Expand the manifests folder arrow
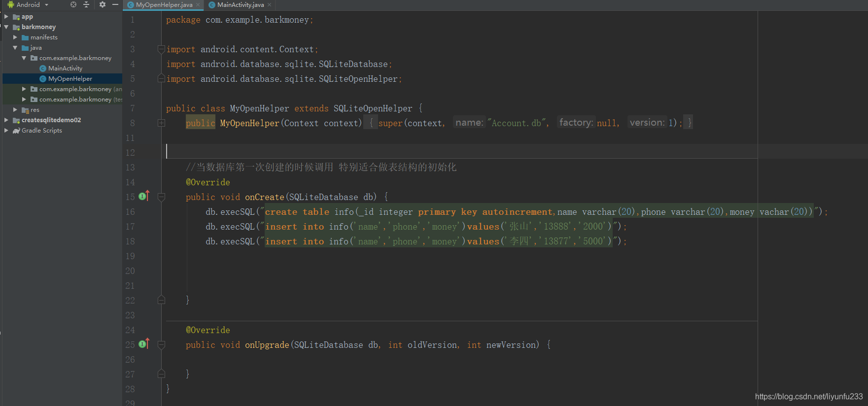This screenshot has width=868, height=406. click(15, 37)
